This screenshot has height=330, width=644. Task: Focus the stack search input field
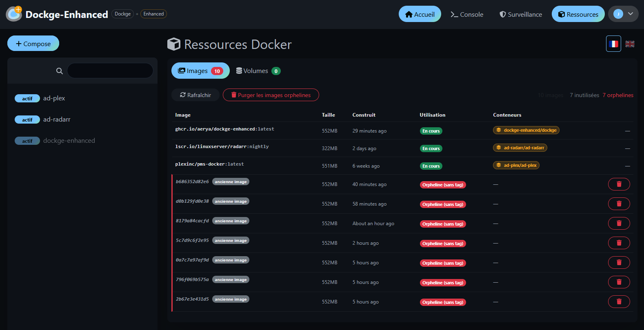coord(110,71)
